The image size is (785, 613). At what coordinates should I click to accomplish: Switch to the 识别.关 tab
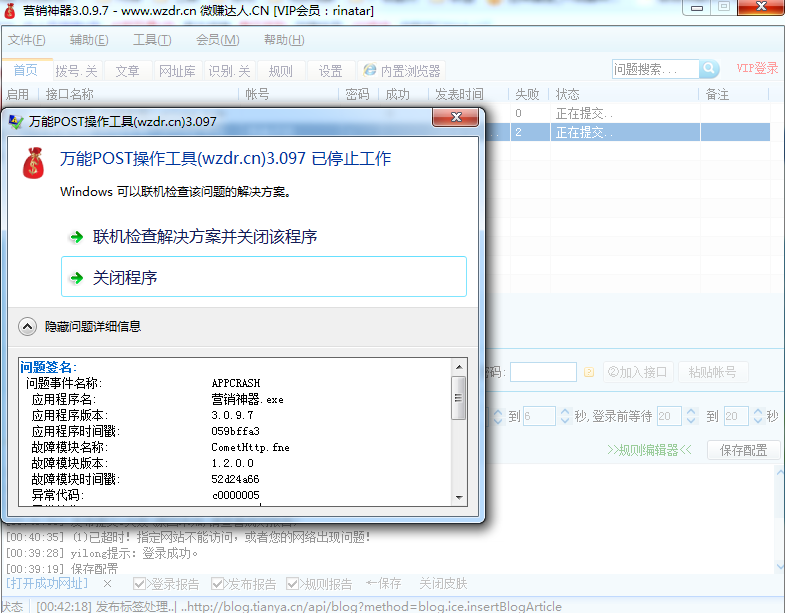tap(229, 71)
